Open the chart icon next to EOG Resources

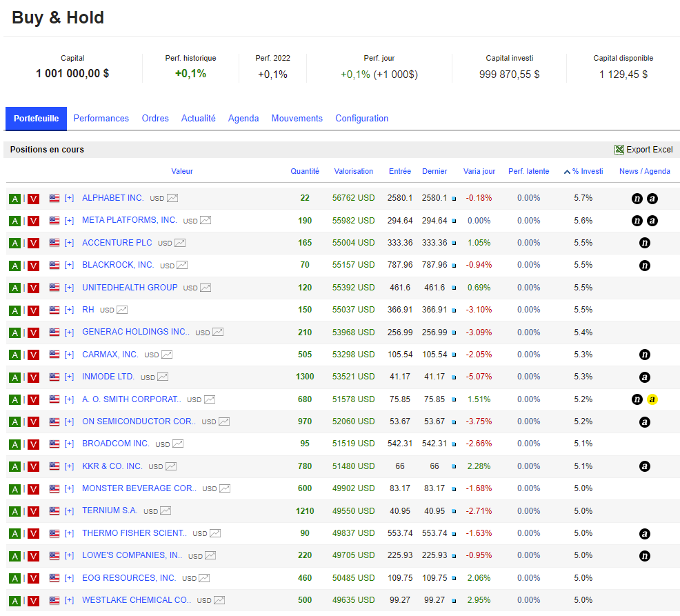tap(204, 578)
